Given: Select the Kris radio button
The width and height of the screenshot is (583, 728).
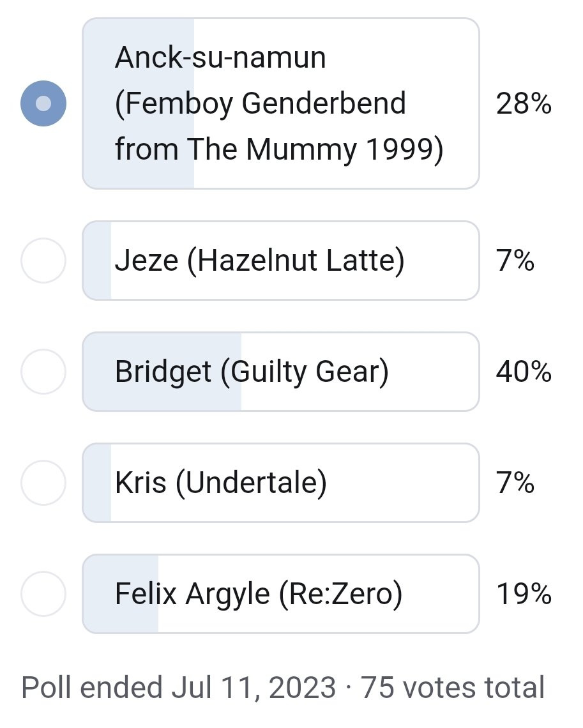Looking at the screenshot, I should tap(43, 482).
